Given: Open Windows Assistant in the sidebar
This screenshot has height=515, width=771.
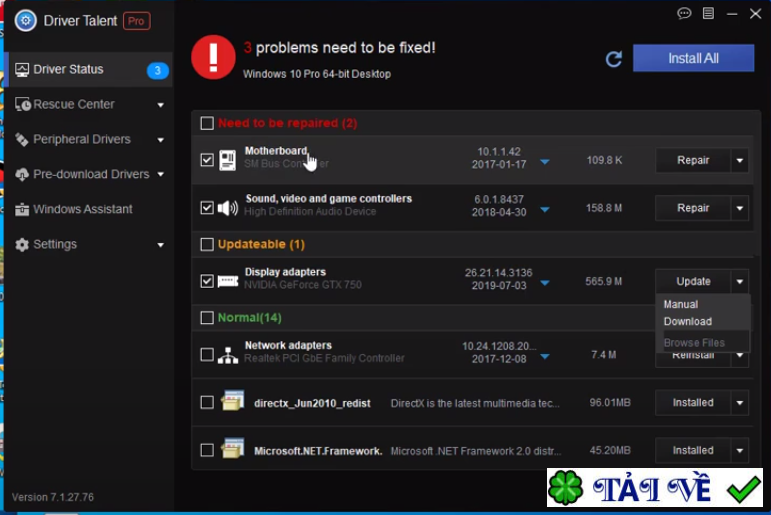Looking at the screenshot, I should tap(82, 209).
